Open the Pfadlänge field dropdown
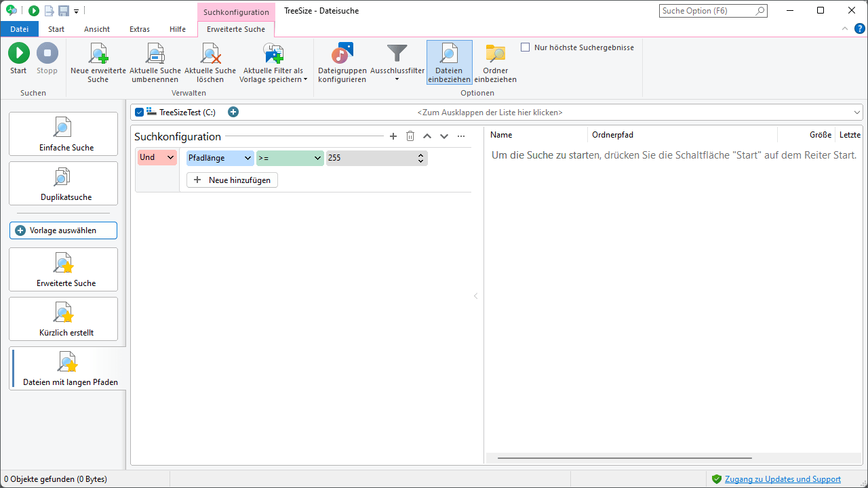 [220, 158]
